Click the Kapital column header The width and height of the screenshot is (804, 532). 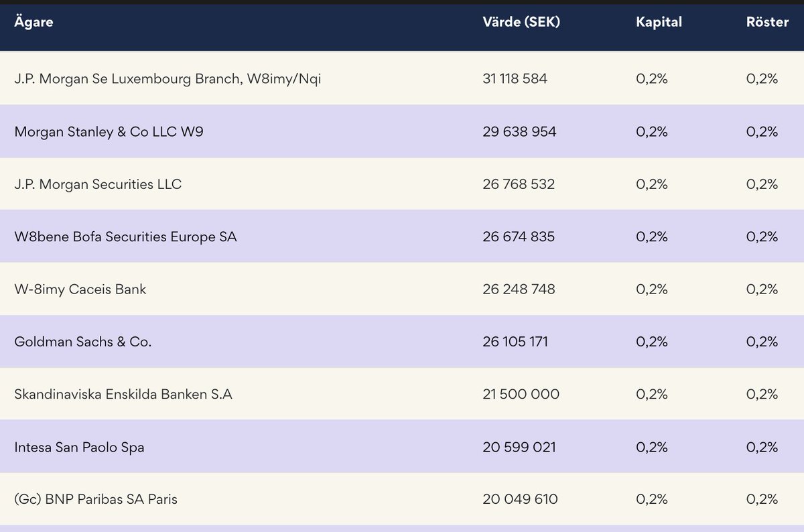point(659,22)
